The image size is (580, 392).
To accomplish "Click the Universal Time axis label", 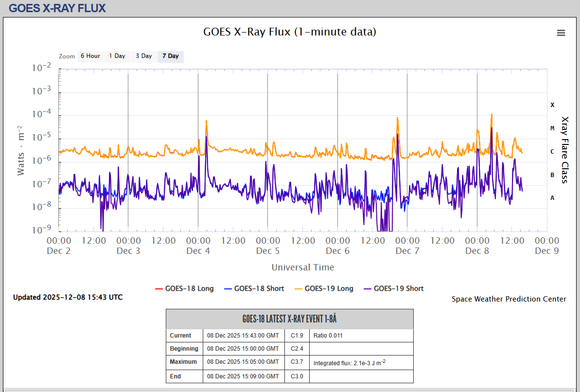I will [x=302, y=267].
